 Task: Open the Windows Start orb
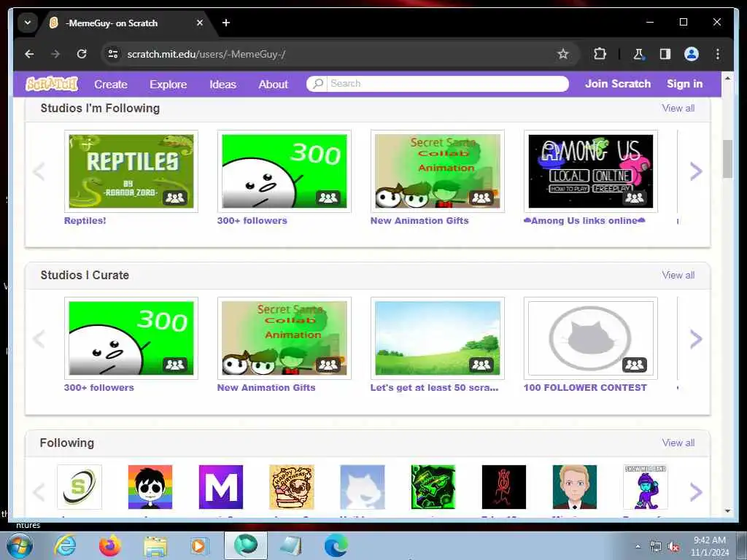point(20,545)
